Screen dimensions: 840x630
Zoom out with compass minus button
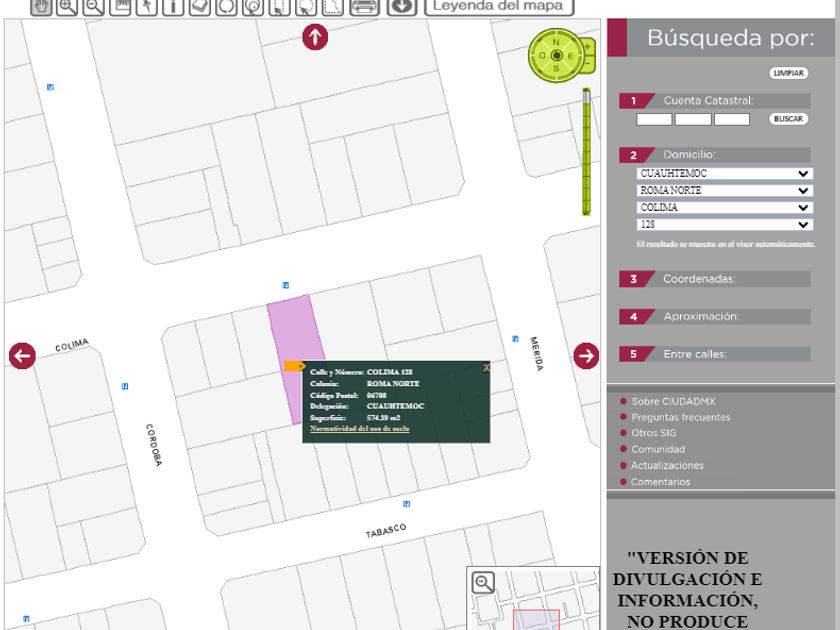coord(588,64)
